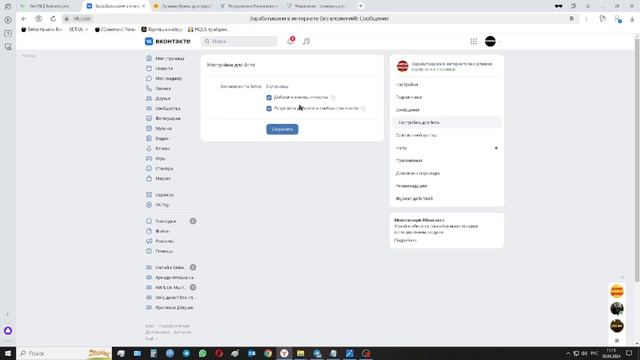Go back with browser back arrow

click(24, 19)
